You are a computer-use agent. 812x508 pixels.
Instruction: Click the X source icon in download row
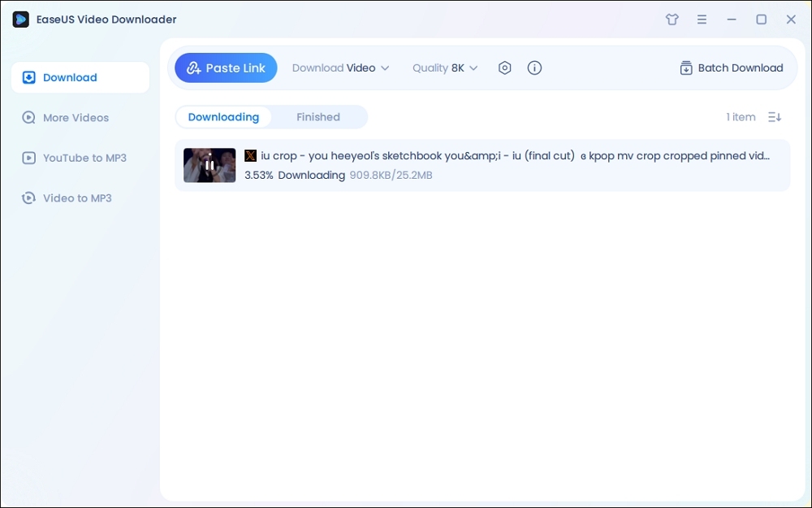pos(251,155)
